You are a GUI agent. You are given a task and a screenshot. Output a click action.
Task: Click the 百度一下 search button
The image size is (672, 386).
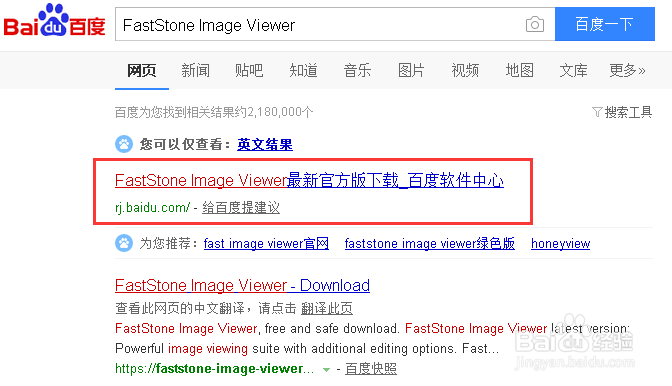[x=605, y=24]
